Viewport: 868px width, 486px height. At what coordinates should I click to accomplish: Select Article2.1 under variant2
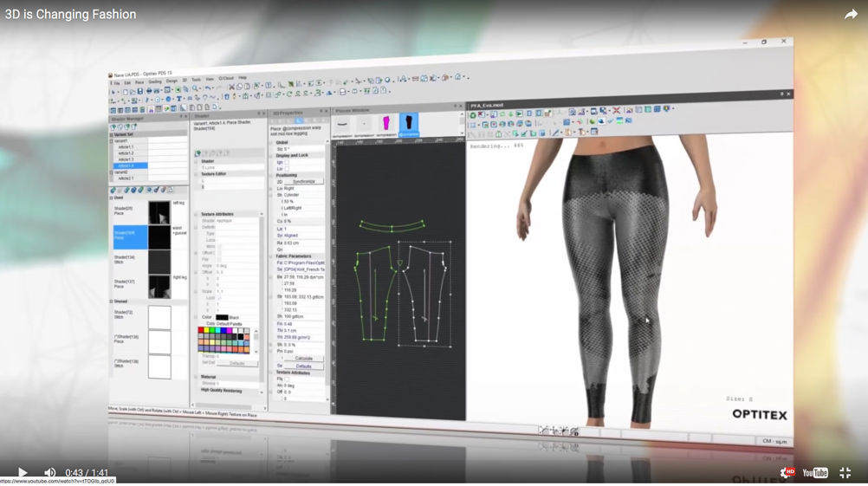[126, 178]
